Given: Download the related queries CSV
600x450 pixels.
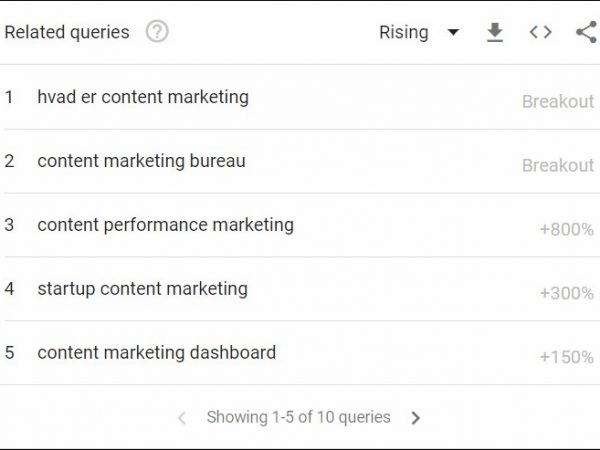Looking at the screenshot, I should (494, 32).
